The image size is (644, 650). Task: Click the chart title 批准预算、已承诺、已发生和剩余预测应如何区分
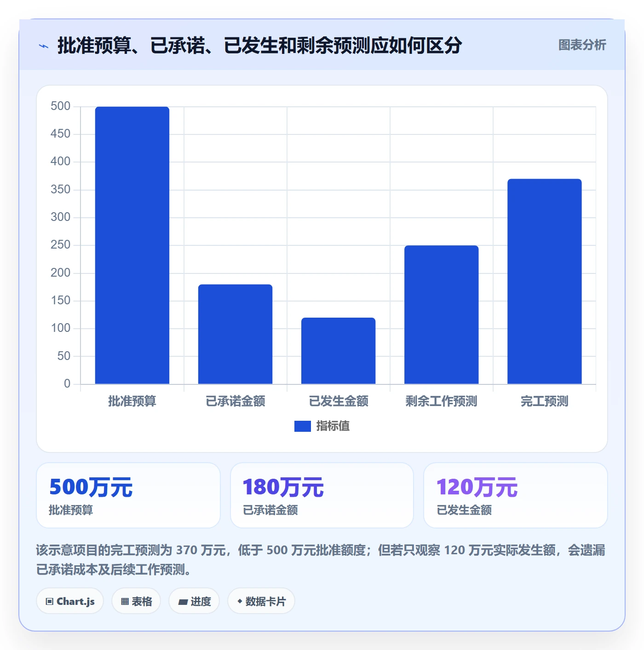pos(260,45)
